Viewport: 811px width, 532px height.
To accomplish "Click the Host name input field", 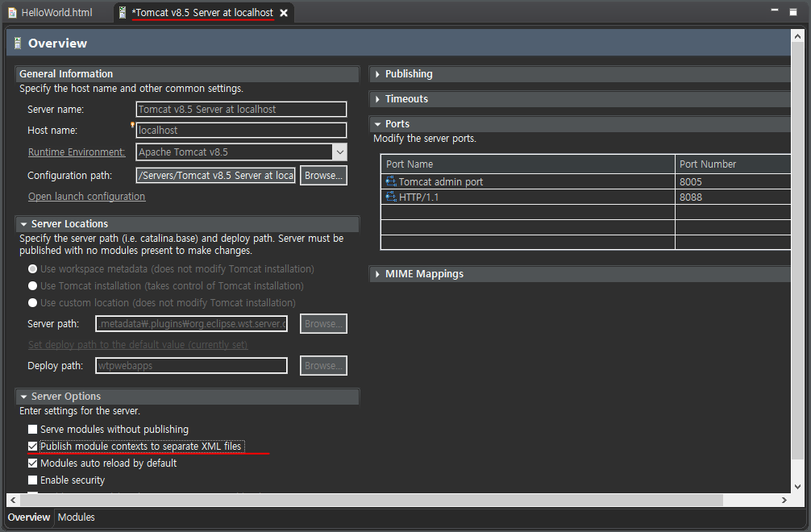I will point(241,131).
